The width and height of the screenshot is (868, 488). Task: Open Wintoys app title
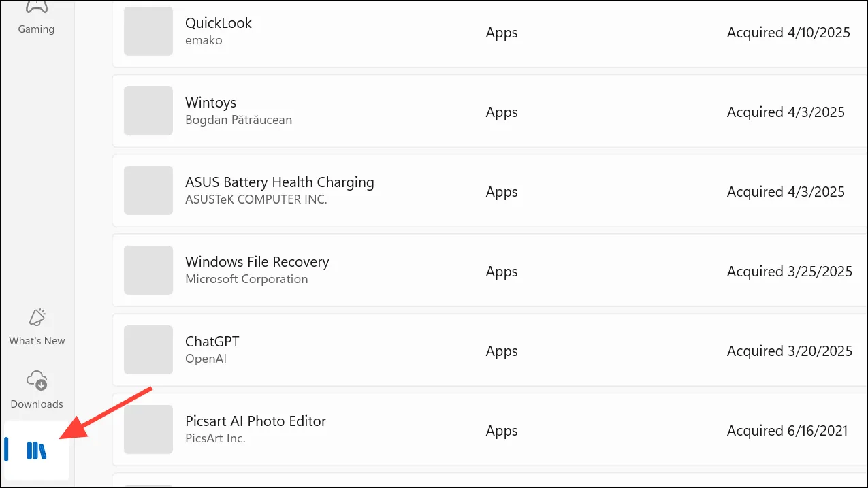coord(211,103)
